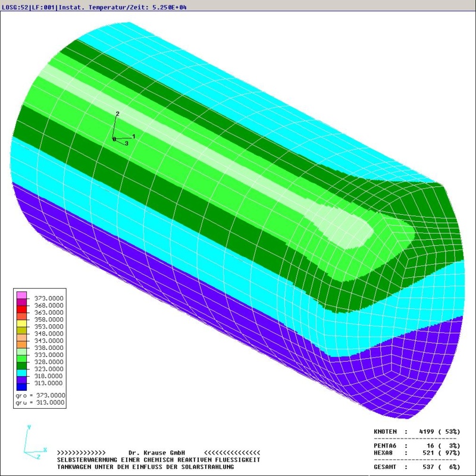Viewport: 476px width, 476px height.
Task: Click the 'Dr. Krause GmbH' caption
Action: click(x=156, y=453)
